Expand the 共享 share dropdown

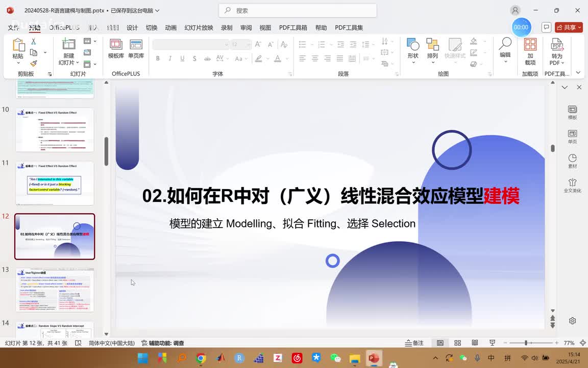pyautogui.click(x=580, y=28)
